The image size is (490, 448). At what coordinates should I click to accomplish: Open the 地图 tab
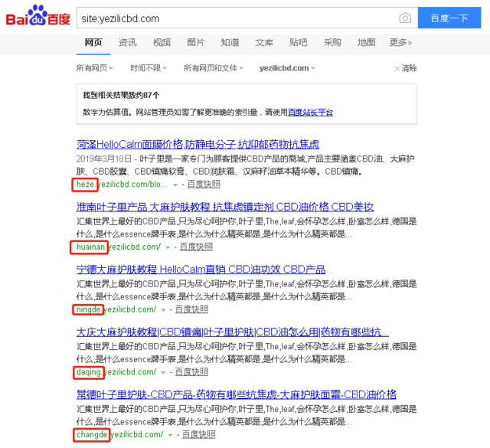pos(366,42)
